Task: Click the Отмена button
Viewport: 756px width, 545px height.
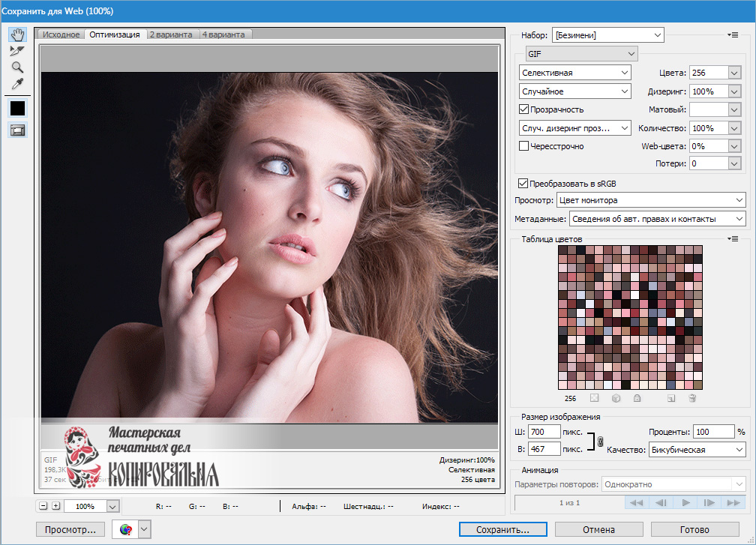Action: click(598, 529)
